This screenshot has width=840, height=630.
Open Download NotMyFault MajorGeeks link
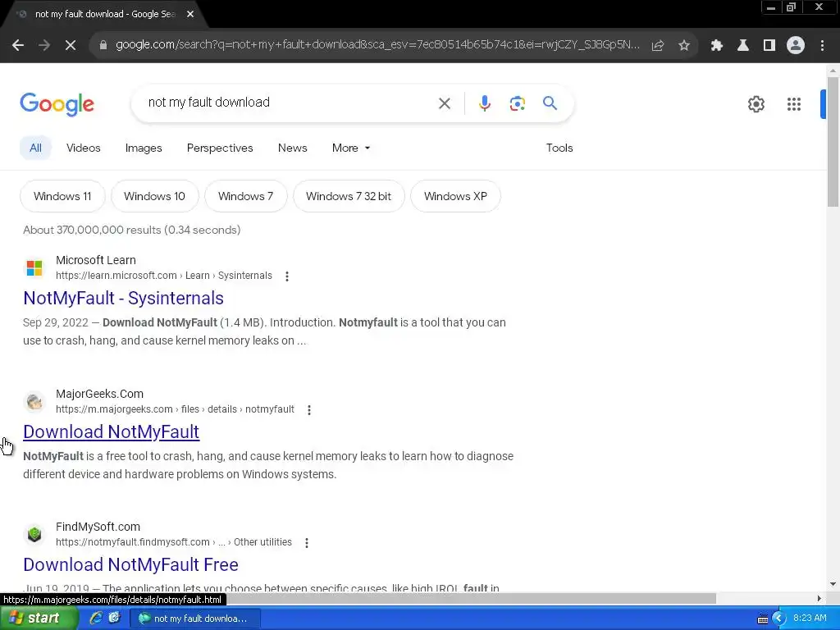(x=111, y=431)
